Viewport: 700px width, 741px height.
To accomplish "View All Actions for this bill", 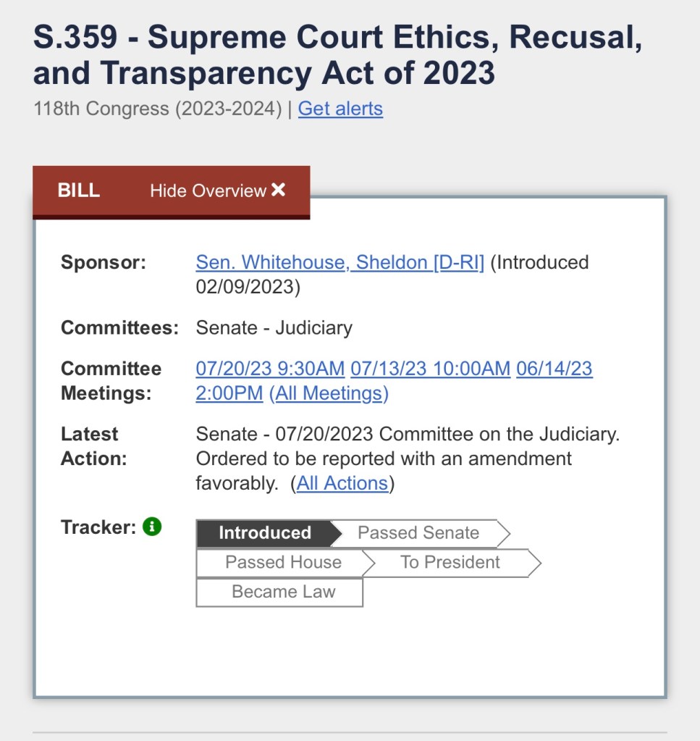I will pos(342,483).
